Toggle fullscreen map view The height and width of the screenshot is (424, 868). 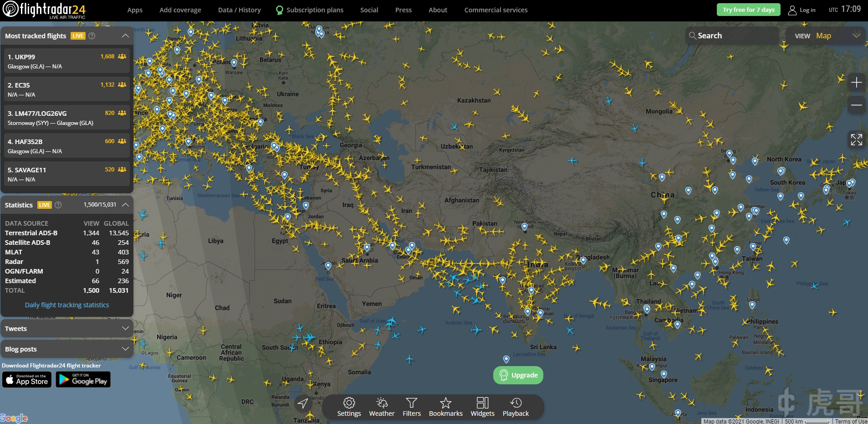point(856,140)
